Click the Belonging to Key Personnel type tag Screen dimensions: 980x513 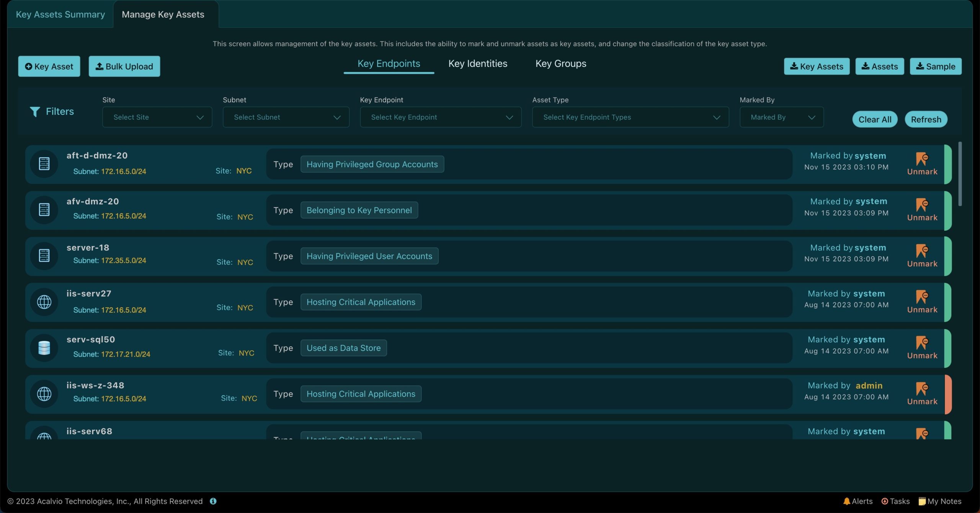click(359, 210)
